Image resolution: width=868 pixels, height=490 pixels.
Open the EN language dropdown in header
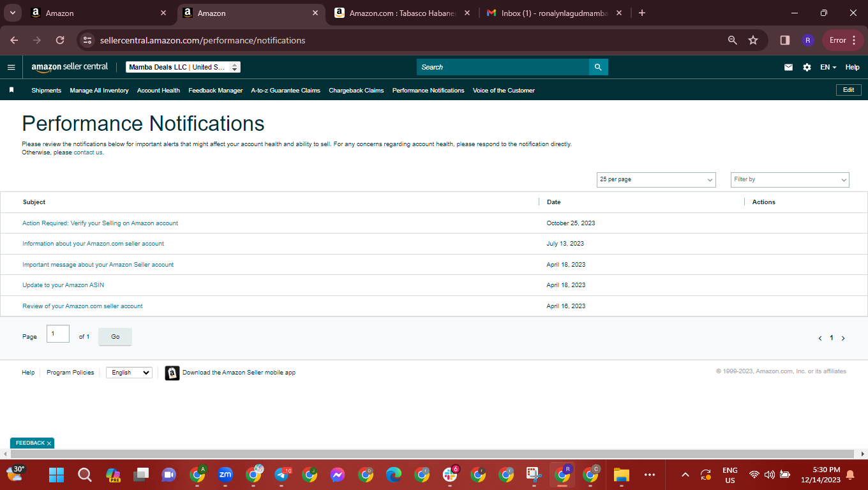pyautogui.click(x=828, y=67)
